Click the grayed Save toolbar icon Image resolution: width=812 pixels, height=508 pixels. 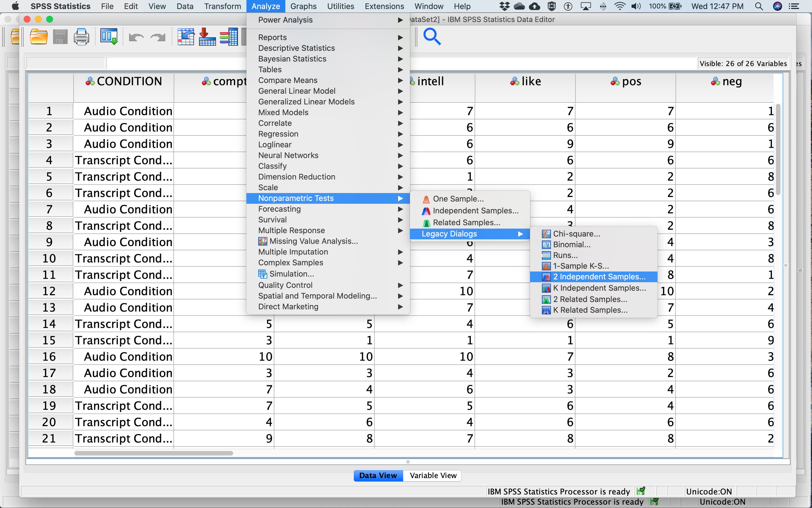[x=60, y=37]
